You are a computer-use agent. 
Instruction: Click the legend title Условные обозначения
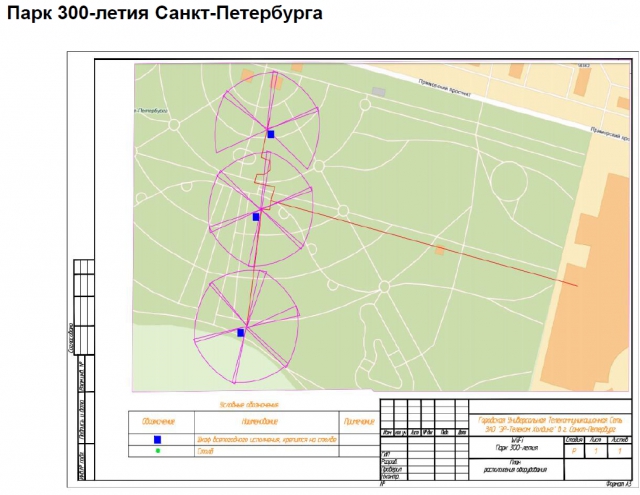tap(249, 405)
